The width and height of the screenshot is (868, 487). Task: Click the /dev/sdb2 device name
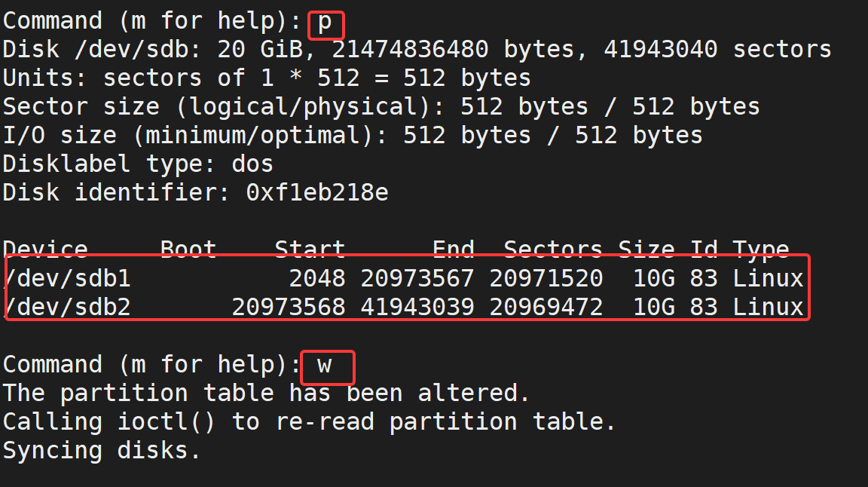[x=68, y=307]
